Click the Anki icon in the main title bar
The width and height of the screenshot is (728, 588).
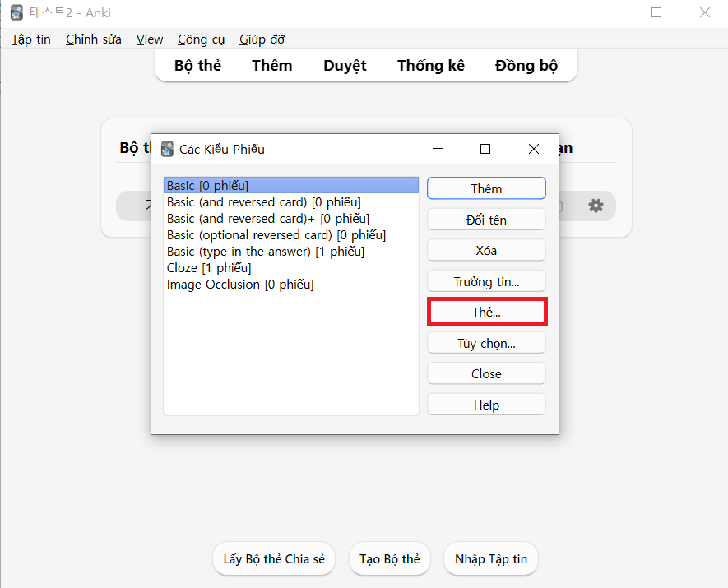point(16,12)
